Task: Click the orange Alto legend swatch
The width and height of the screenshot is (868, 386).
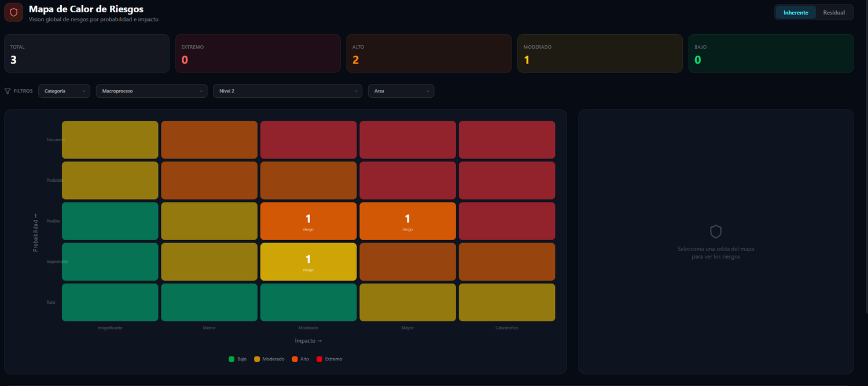Action: [x=295, y=359]
